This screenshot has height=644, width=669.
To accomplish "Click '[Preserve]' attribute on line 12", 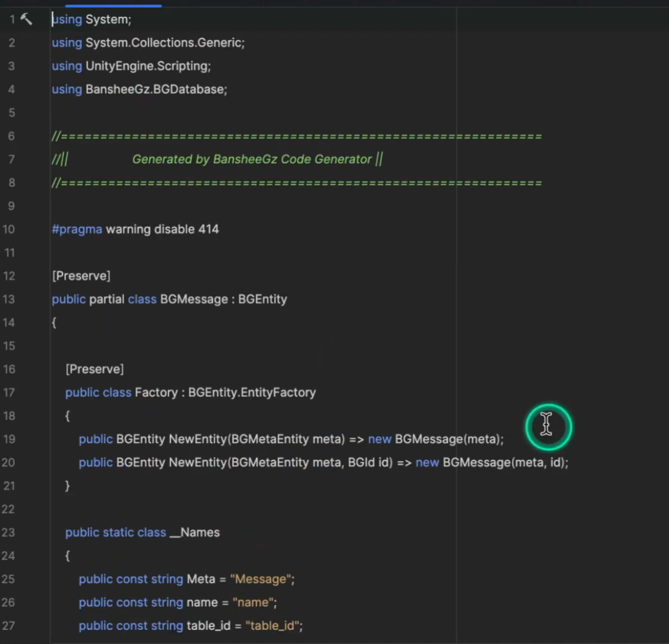I will pos(81,275).
